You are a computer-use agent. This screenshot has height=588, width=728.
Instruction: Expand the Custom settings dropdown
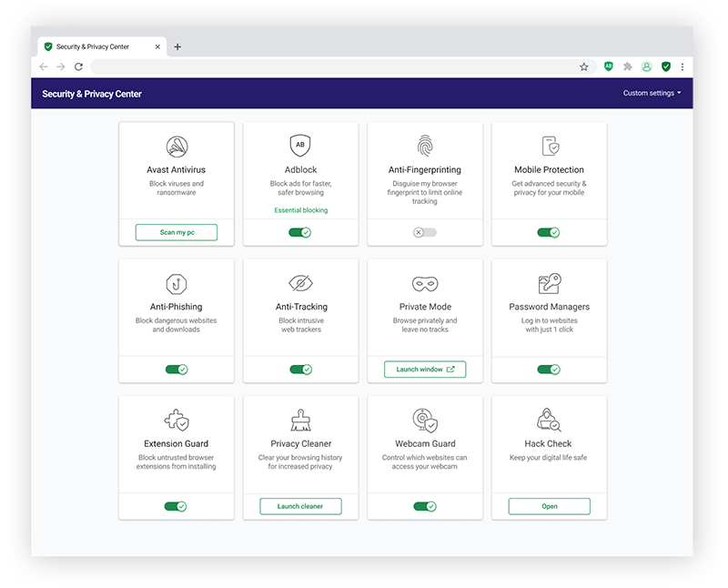coord(652,94)
